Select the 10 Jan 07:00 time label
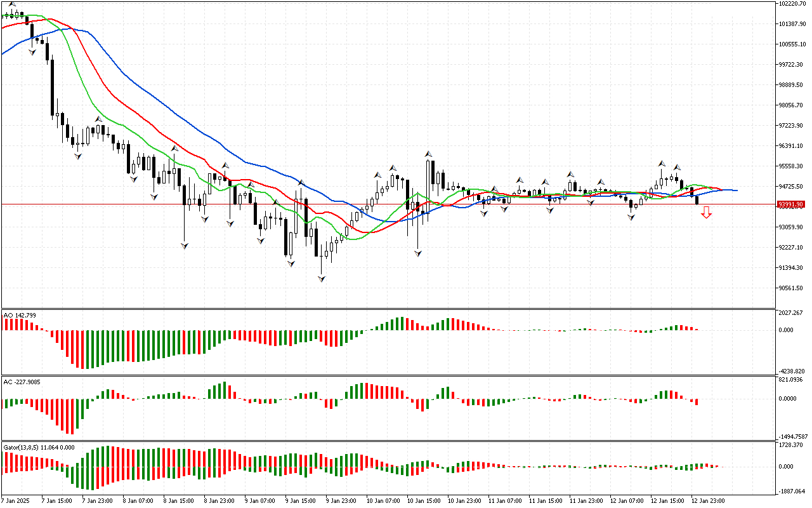 coord(382,501)
